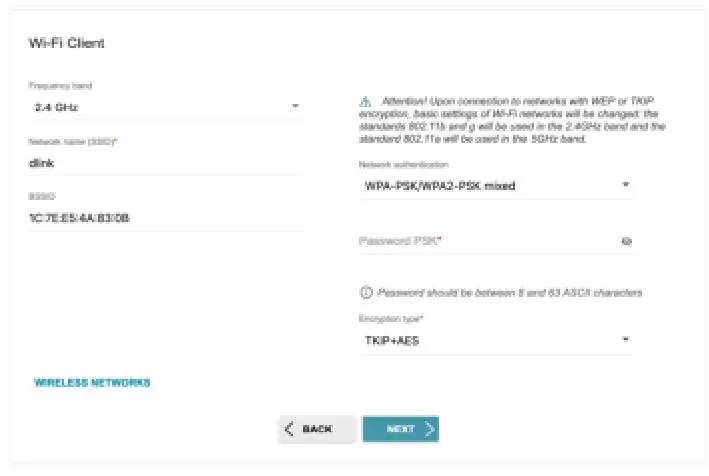Toggle password visibility eye icon

click(626, 241)
